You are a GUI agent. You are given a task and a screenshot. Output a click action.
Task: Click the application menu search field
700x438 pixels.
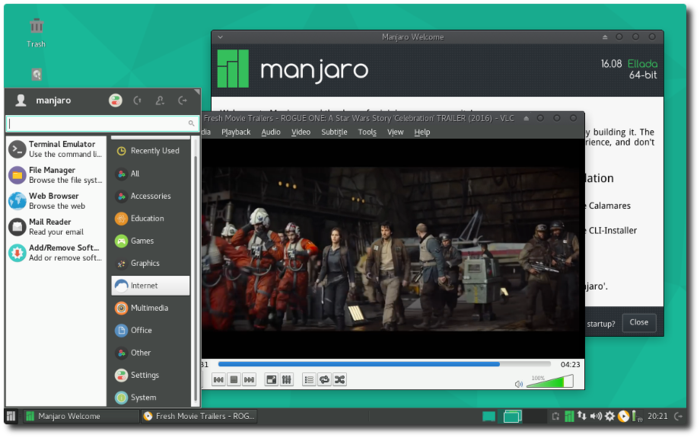(x=102, y=123)
